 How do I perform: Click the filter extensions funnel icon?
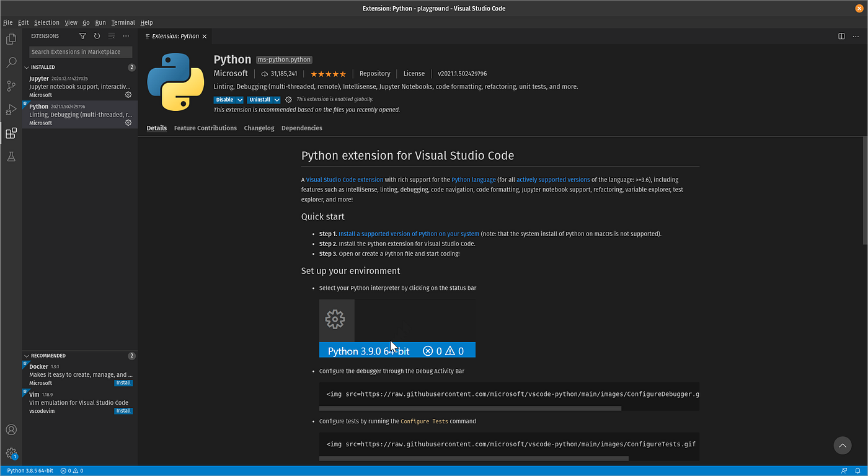(x=82, y=36)
